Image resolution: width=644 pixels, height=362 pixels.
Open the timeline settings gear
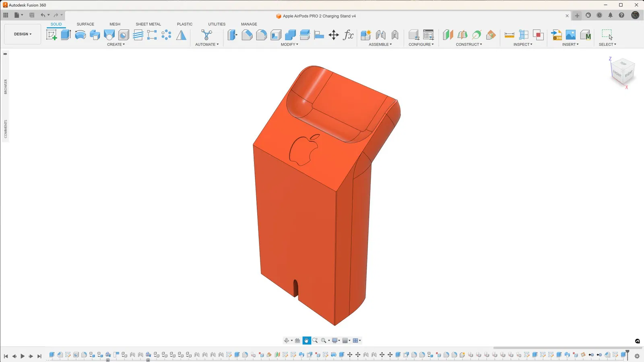(637, 356)
